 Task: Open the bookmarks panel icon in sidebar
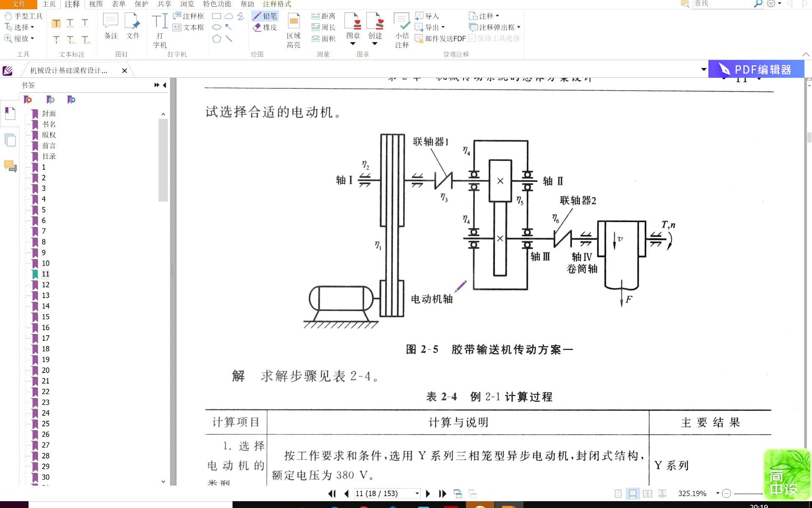10,113
